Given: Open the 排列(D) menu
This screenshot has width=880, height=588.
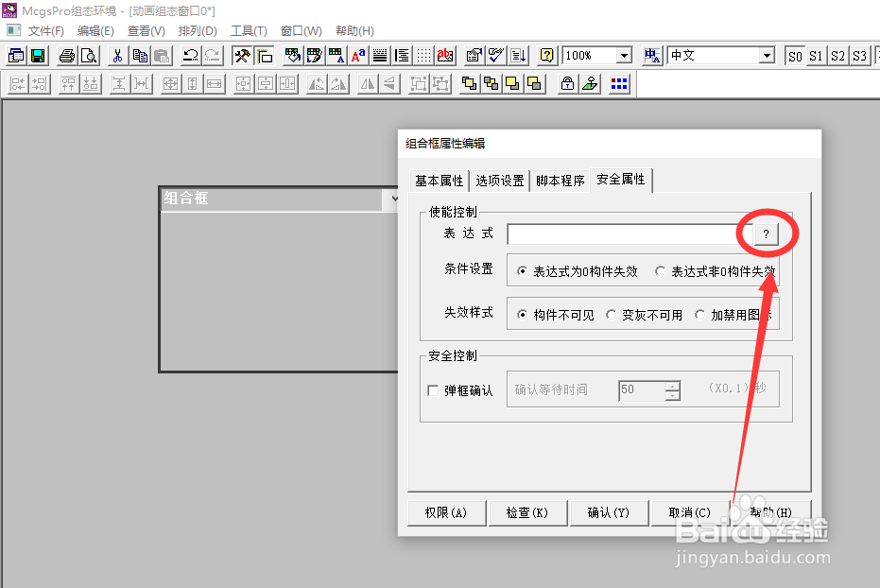Looking at the screenshot, I should (198, 31).
